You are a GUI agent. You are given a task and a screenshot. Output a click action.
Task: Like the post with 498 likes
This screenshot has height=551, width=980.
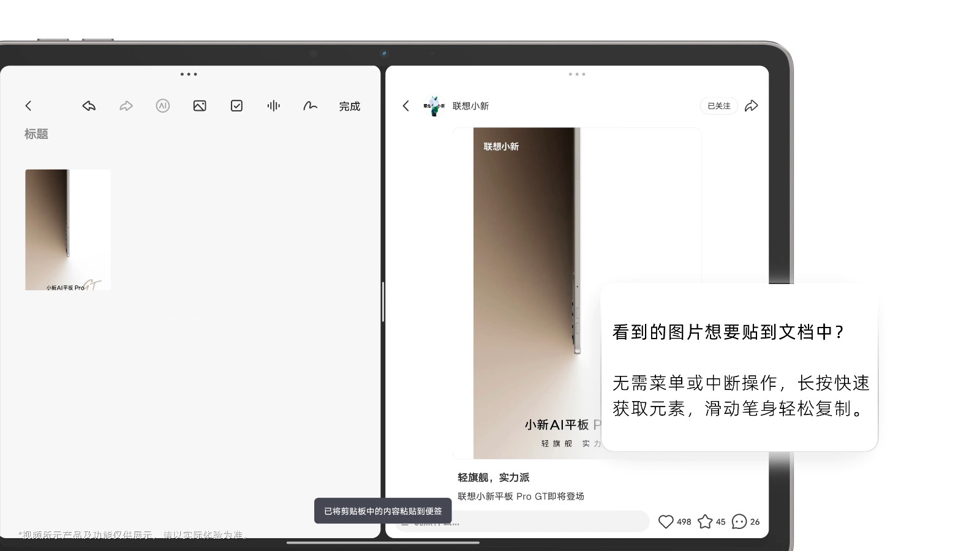(666, 522)
